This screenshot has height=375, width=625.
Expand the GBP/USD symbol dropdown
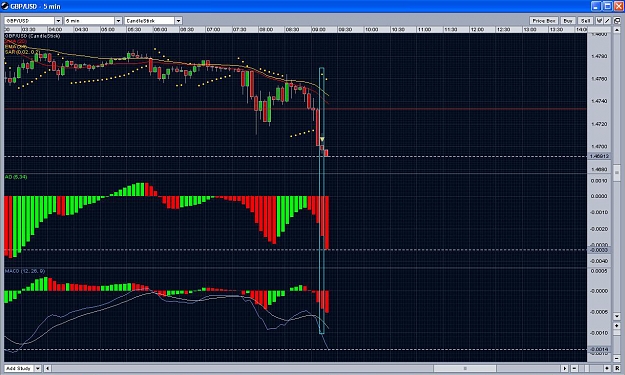pos(58,21)
